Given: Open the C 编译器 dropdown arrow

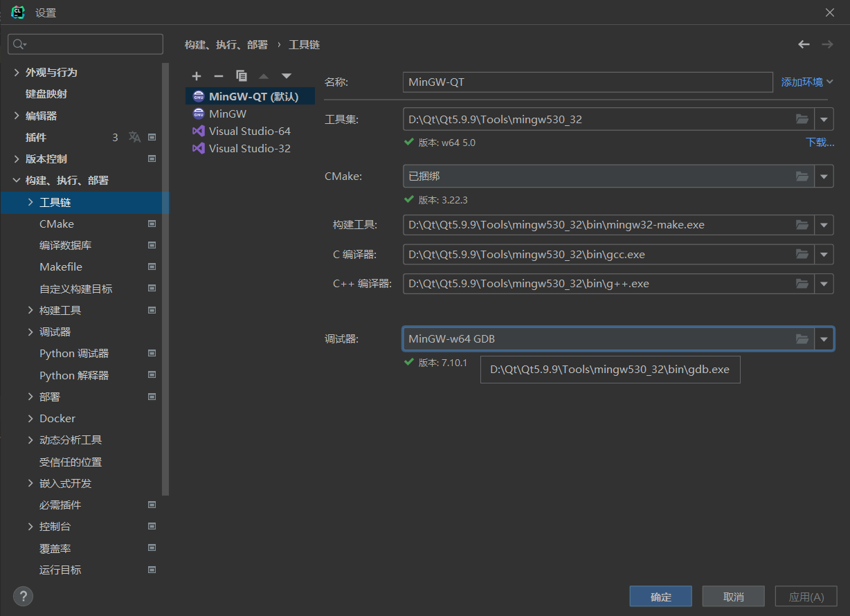Looking at the screenshot, I should [824, 254].
